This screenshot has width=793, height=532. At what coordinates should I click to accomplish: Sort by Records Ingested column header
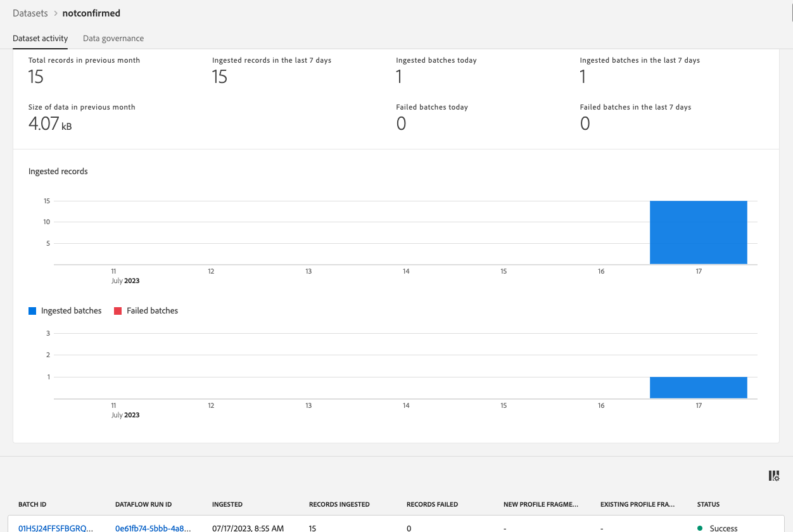(339, 505)
